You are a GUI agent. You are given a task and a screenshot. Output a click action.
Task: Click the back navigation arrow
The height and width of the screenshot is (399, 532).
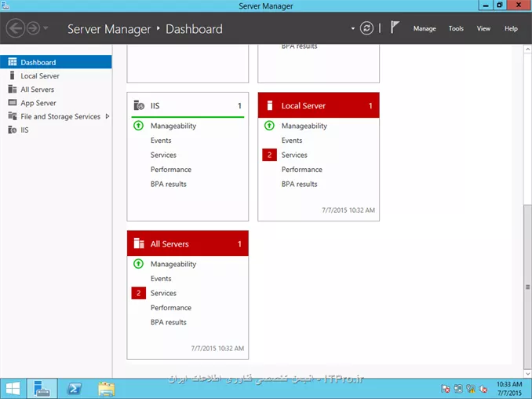(15, 28)
